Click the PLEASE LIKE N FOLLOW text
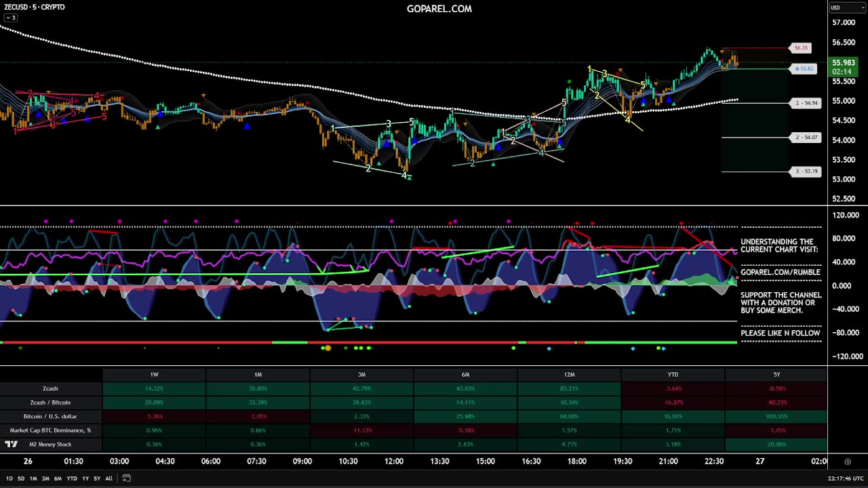 pos(781,333)
